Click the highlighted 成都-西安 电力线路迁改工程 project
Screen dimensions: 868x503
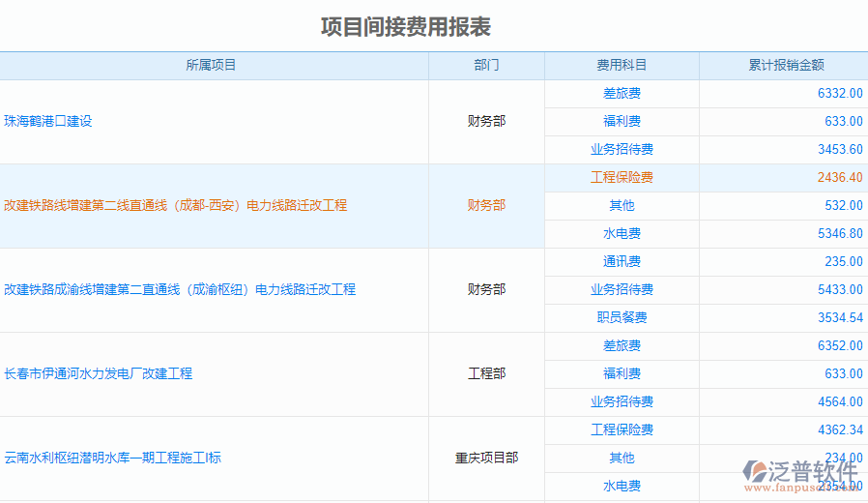click(175, 205)
